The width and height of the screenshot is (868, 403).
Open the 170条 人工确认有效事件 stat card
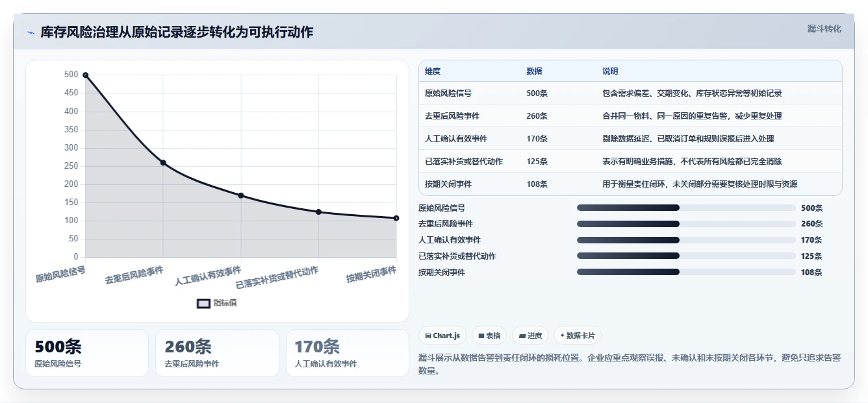(348, 353)
